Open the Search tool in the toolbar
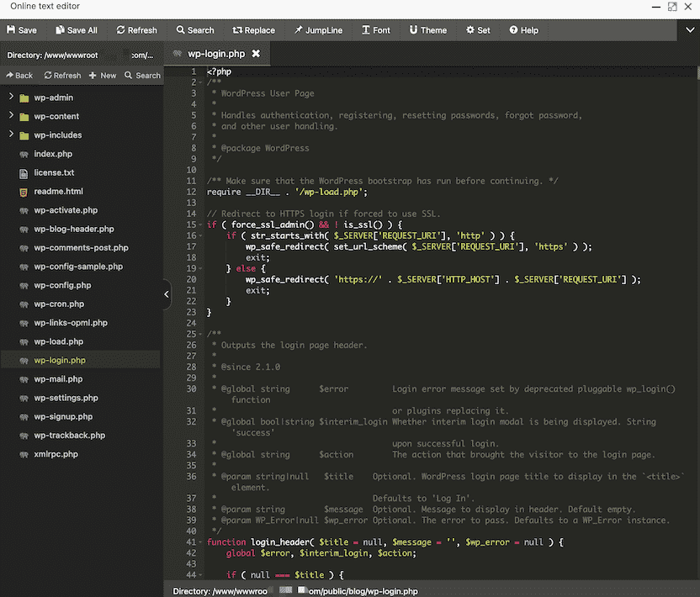 point(194,30)
